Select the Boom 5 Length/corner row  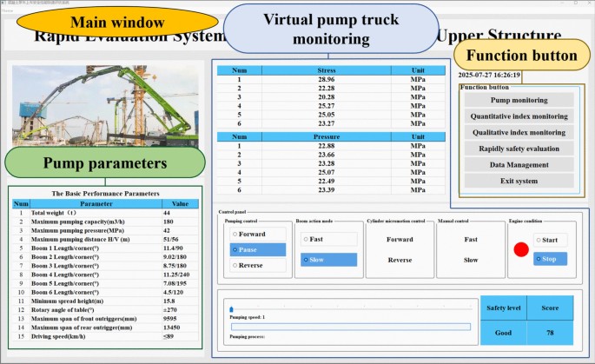pyautogui.click(x=105, y=283)
